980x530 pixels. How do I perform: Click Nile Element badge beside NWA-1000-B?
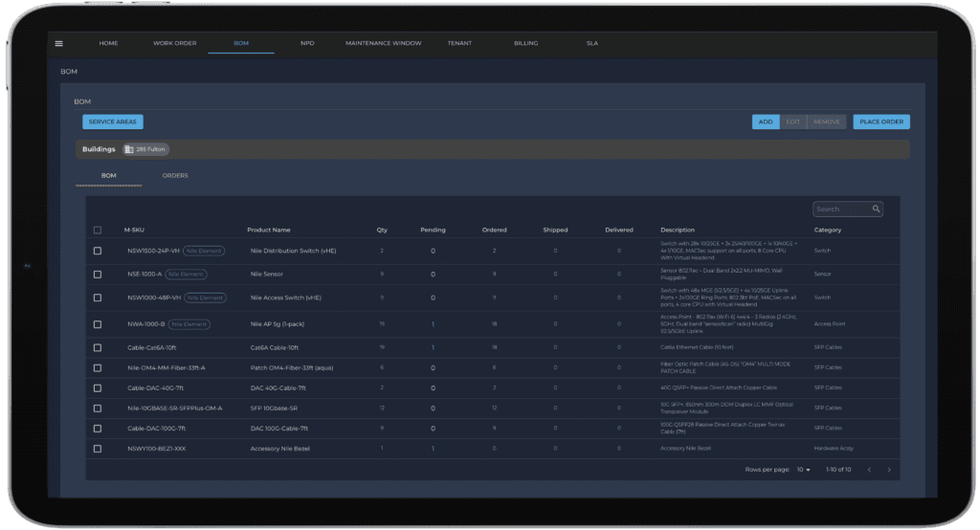pyautogui.click(x=191, y=324)
